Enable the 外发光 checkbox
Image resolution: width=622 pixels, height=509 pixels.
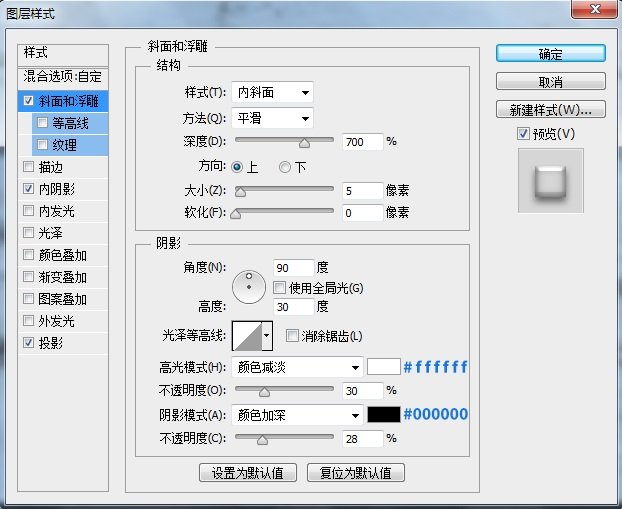29,320
